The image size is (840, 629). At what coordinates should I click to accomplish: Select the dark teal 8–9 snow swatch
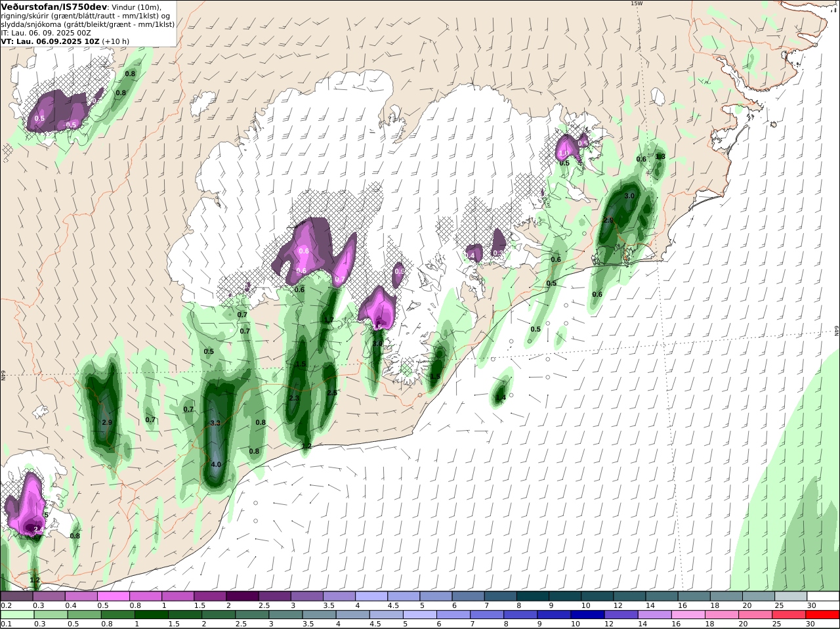click(x=532, y=596)
